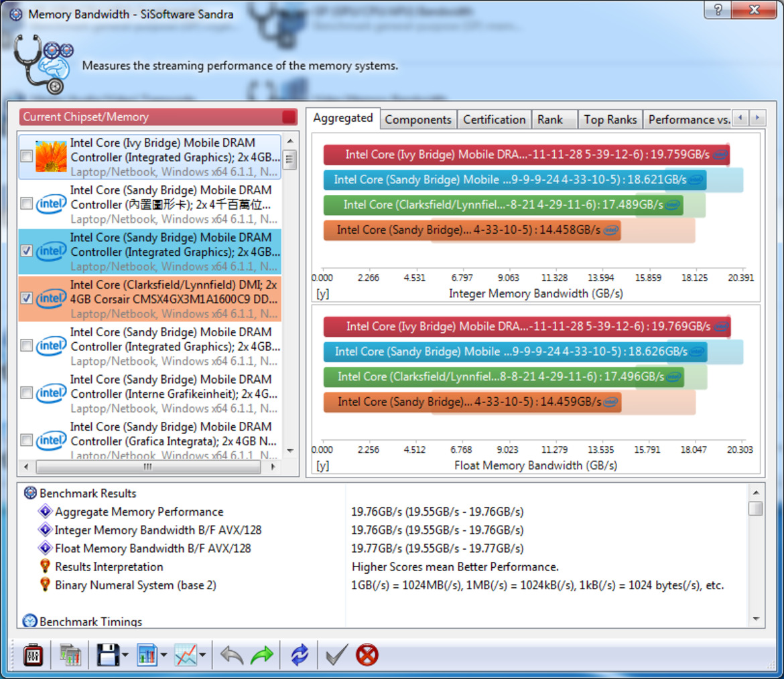Click the red cancel X icon

(367, 655)
